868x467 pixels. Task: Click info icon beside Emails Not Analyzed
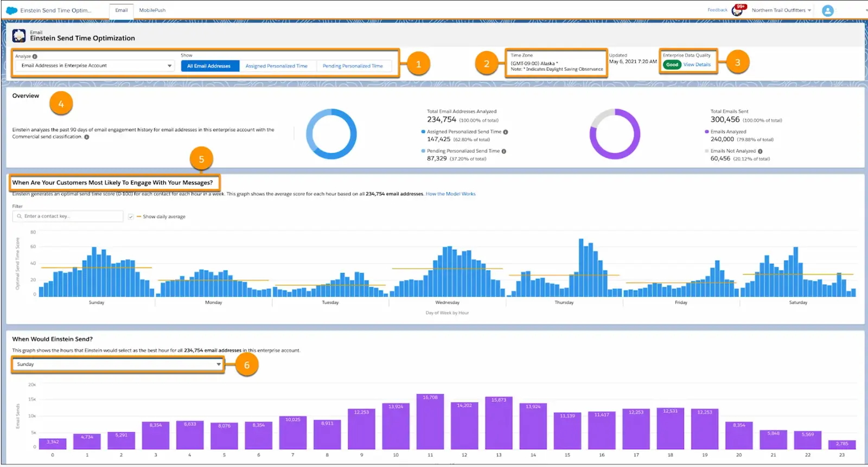tap(760, 151)
